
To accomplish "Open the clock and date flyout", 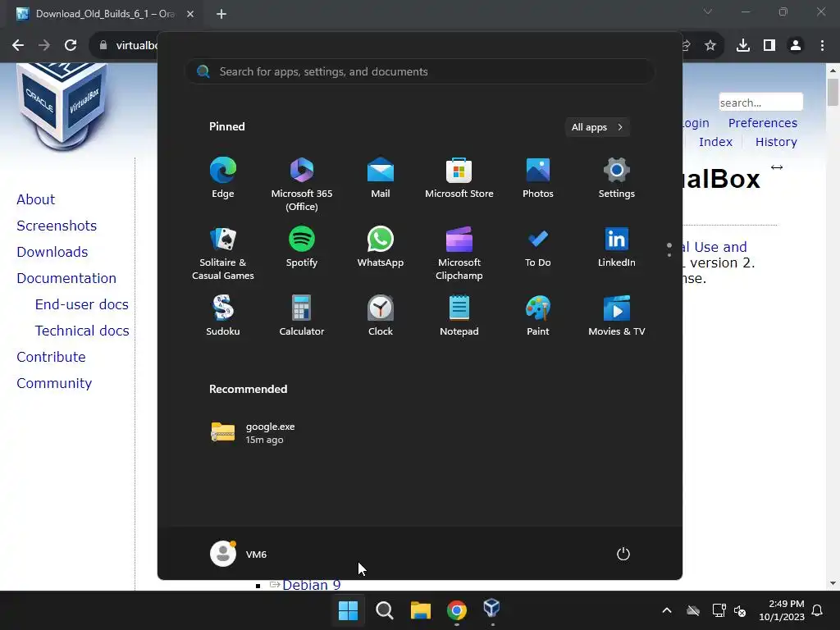I will click(782, 610).
